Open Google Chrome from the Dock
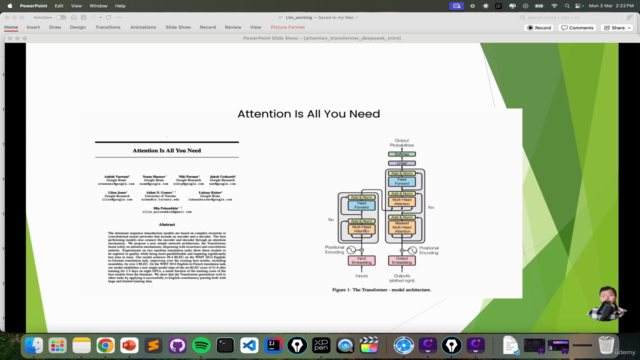Image resolution: width=640 pixels, height=360 pixels. coord(106,345)
